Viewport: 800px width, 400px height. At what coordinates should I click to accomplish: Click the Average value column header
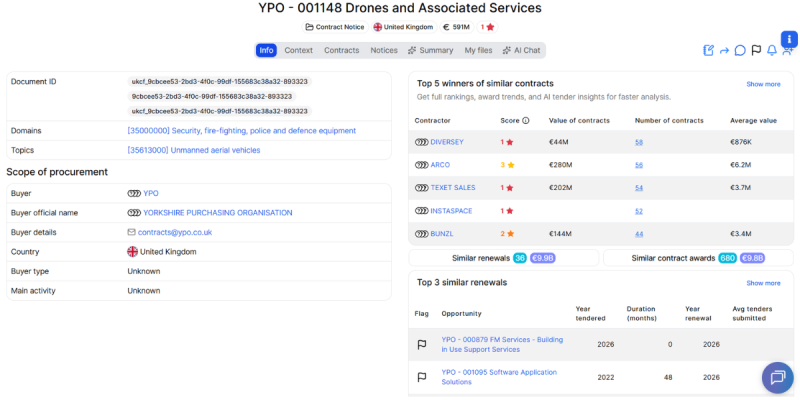[x=753, y=121]
